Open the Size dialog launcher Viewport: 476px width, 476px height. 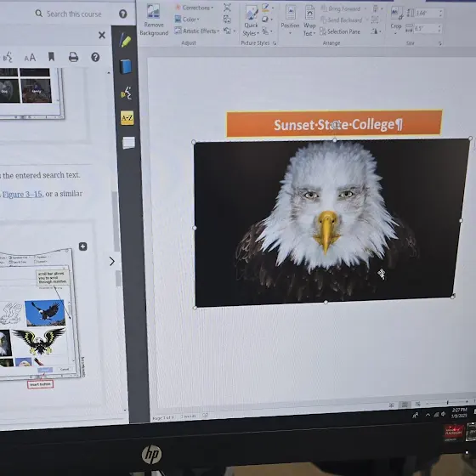pyautogui.click(x=440, y=44)
